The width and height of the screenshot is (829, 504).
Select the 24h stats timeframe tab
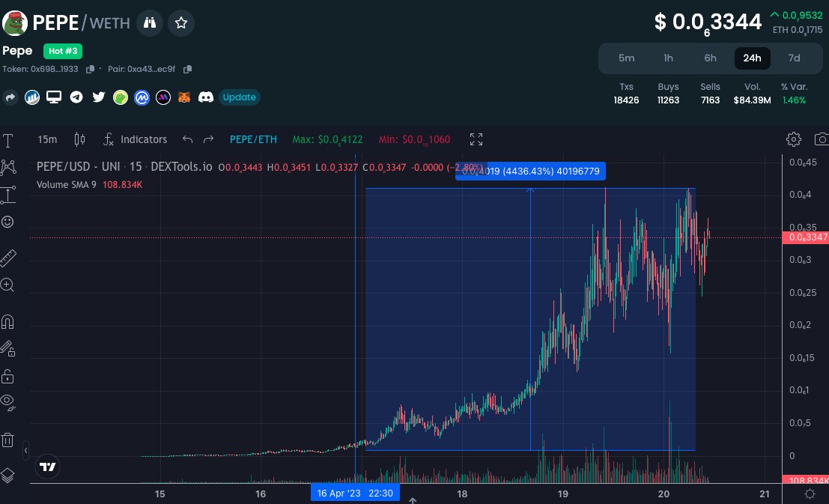click(x=752, y=58)
